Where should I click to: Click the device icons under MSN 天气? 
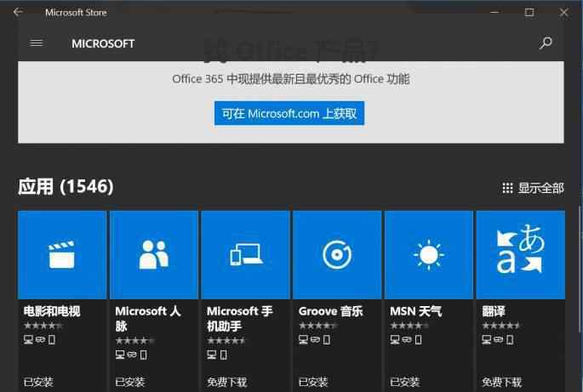[406, 339]
